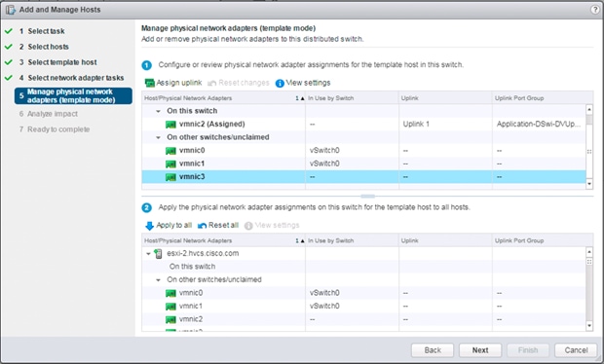Click vSwitch0 in the lower vmnic0 row
This screenshot has height=364, width=604.
[324, 293]
